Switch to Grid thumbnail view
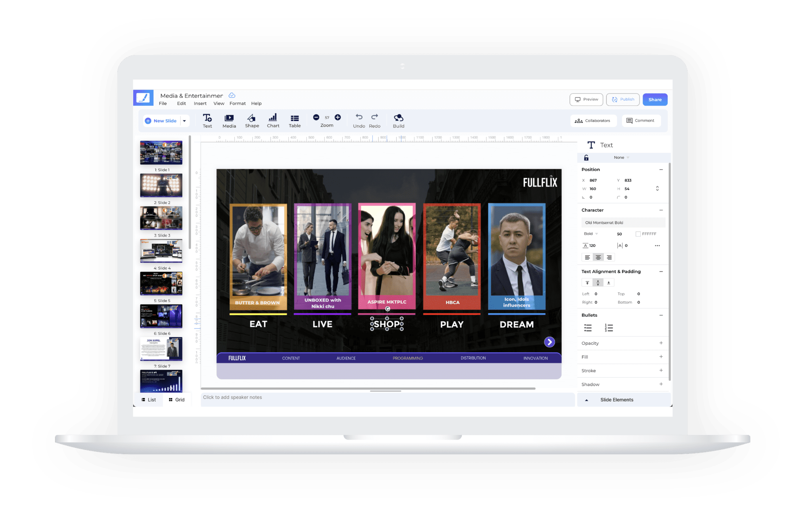Screen dimensions: 812x516 [x=177, y=399]
